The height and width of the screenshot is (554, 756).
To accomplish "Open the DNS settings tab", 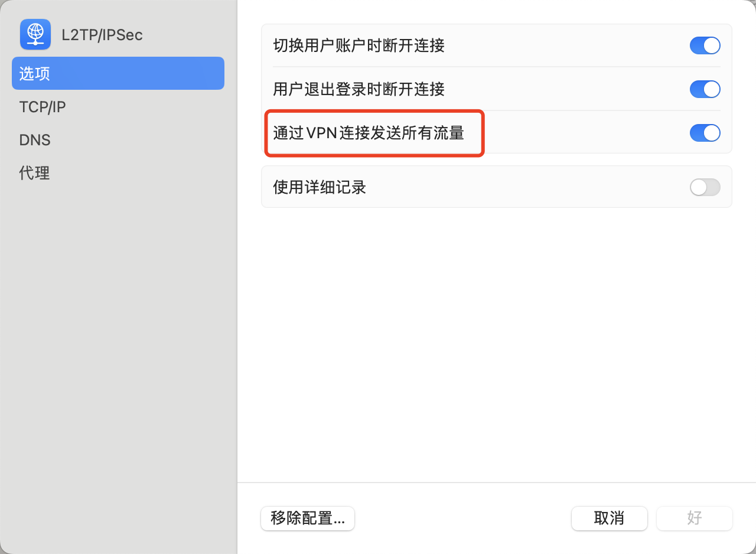I will click(35, 140).
